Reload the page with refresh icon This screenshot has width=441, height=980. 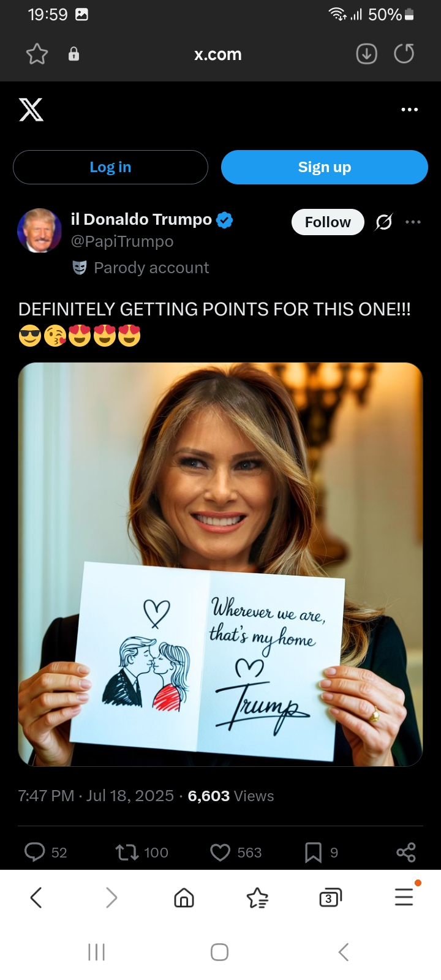click(404, 54)
